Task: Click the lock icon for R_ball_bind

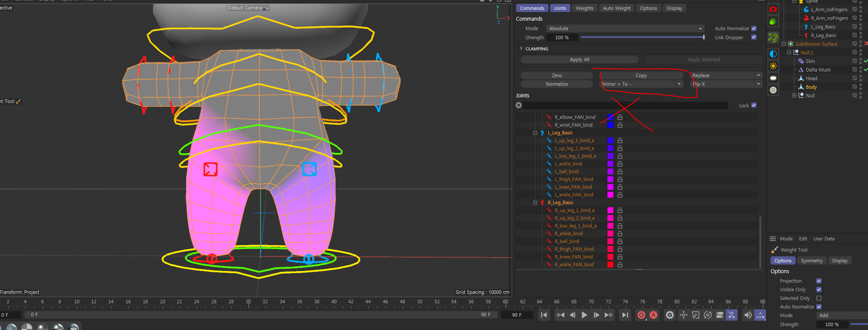Action: pyautogui.click(x=620, y=241)
